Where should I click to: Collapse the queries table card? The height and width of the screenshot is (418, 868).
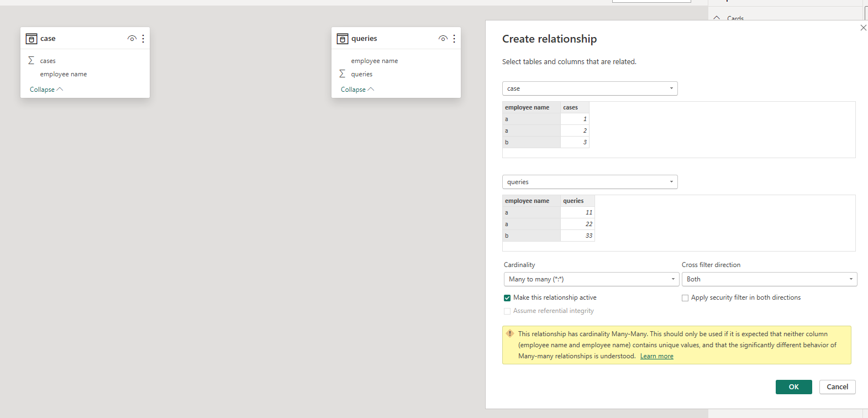coord(357,90)
